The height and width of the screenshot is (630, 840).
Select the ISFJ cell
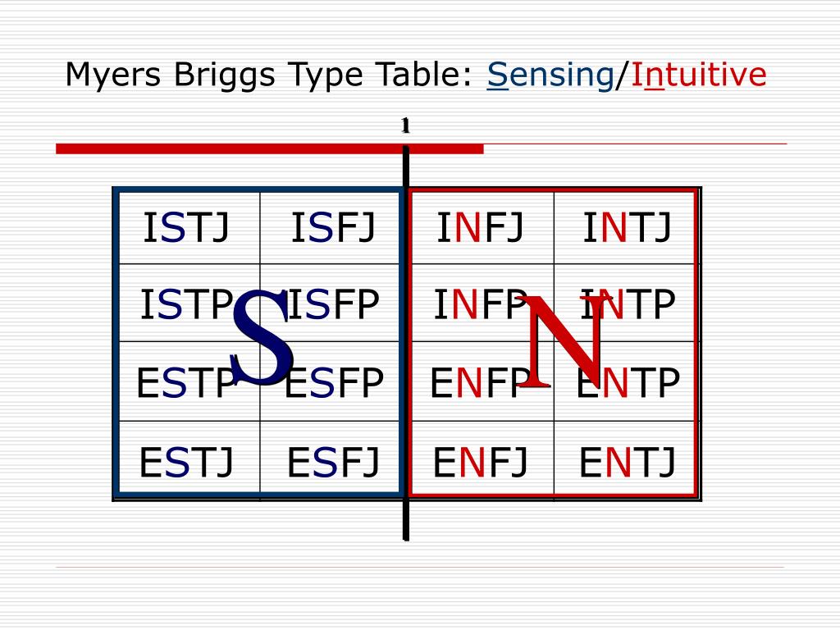[330, 228]
